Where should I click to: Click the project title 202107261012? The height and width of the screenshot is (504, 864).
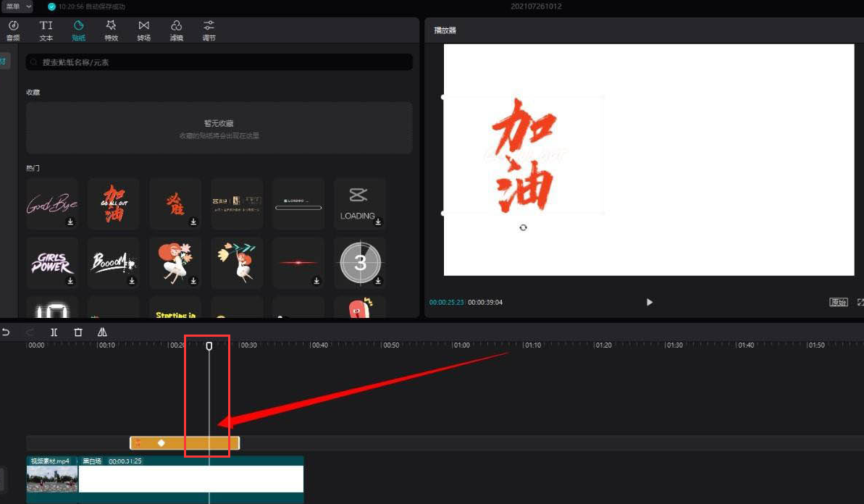tap(536, 7)
